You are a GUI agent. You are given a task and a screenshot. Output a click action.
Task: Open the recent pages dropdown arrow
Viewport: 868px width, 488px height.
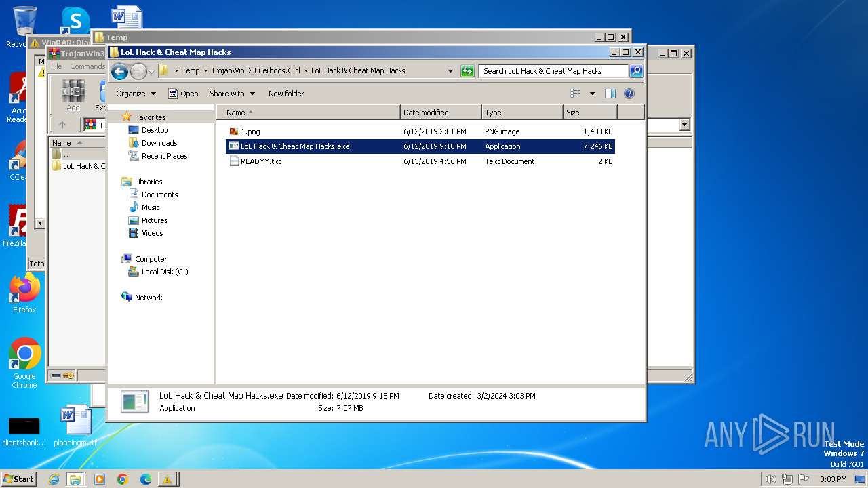151,71
